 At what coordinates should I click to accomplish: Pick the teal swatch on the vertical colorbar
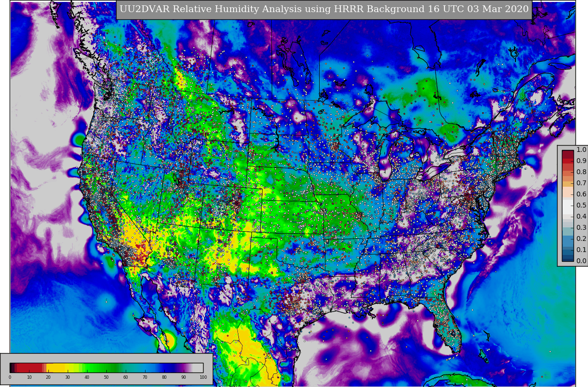(x=568, y=231)
